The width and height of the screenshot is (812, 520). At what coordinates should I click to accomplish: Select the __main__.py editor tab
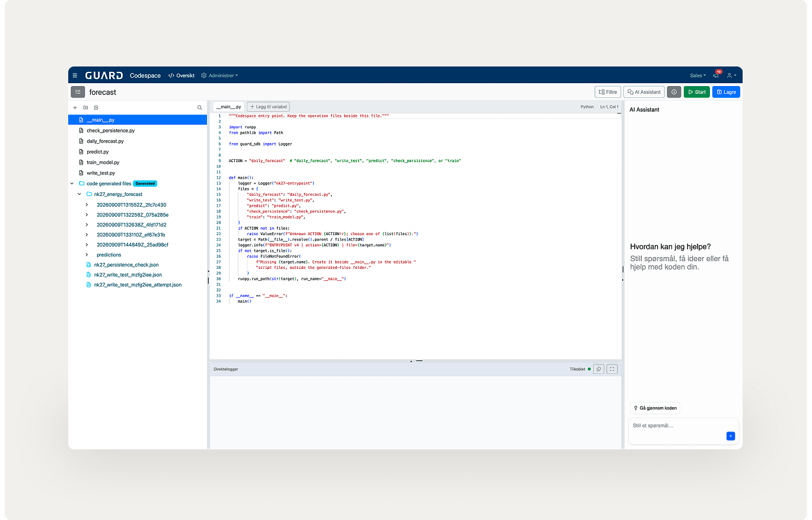[x=228, y=107]
